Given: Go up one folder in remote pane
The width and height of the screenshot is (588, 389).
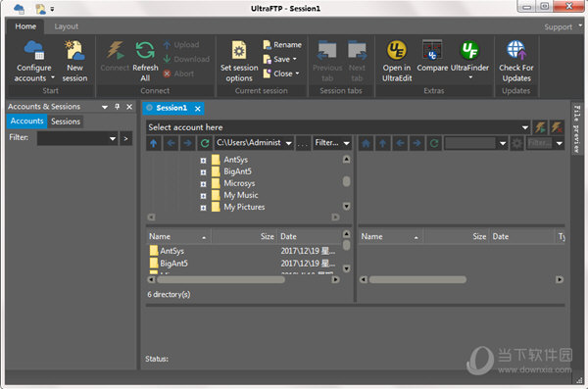Looking at the screenshot, I should 383,143.
